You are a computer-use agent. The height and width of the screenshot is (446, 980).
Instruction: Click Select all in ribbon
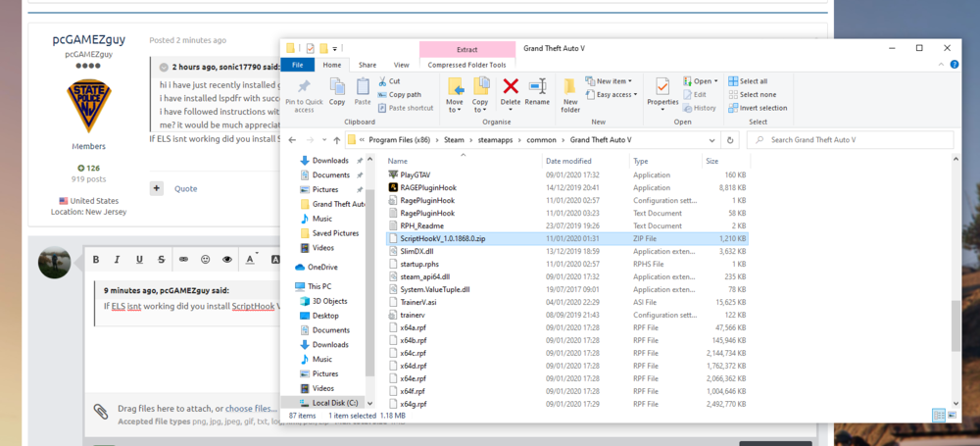click(x=748, y=81)
